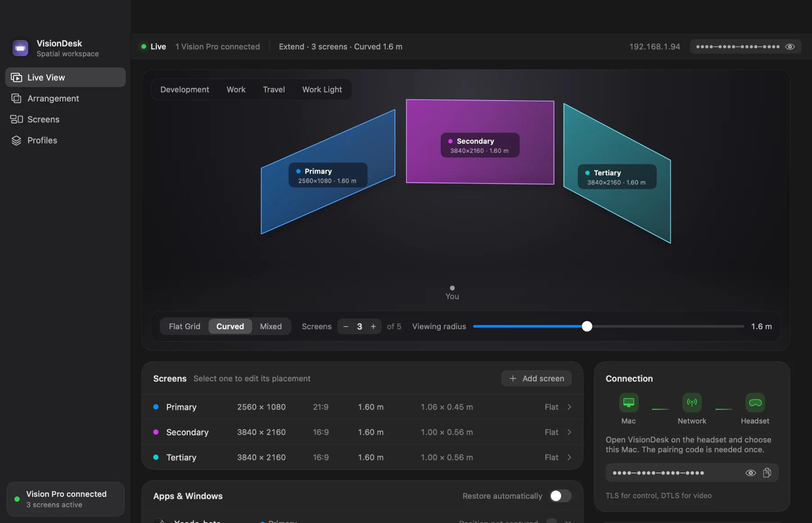Screen dimensions: 812x523
Task: Increase the screen count with plus
Action: click(373, 326)
